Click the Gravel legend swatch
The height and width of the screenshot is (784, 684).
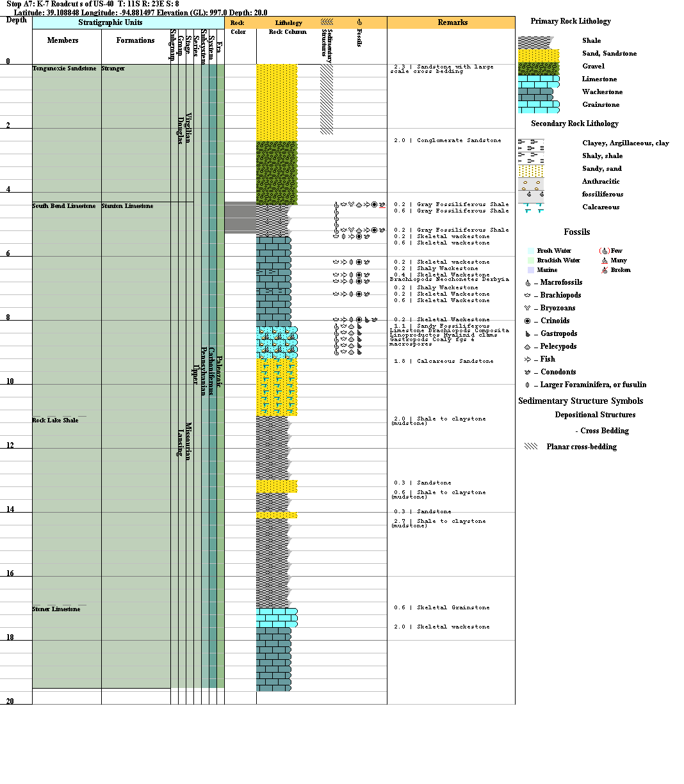pos(539,68)
